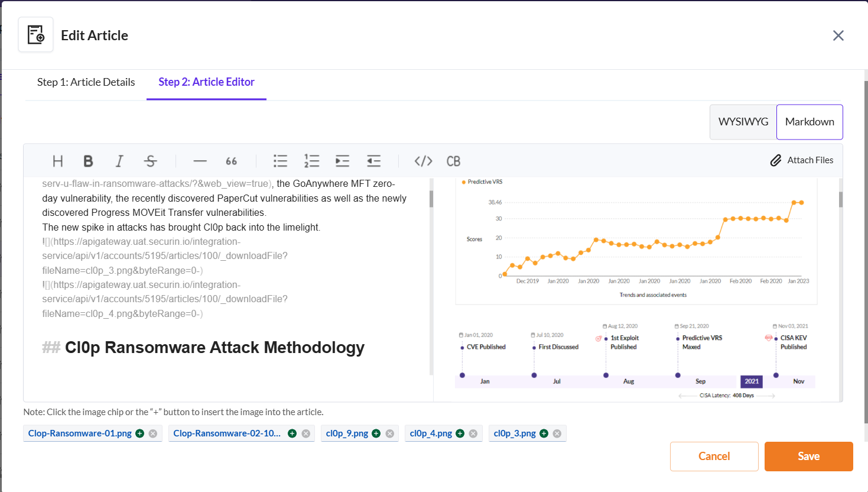Toggle italic formatting in editor toolbar
This screenshot has width=868, height=492.
119,161
